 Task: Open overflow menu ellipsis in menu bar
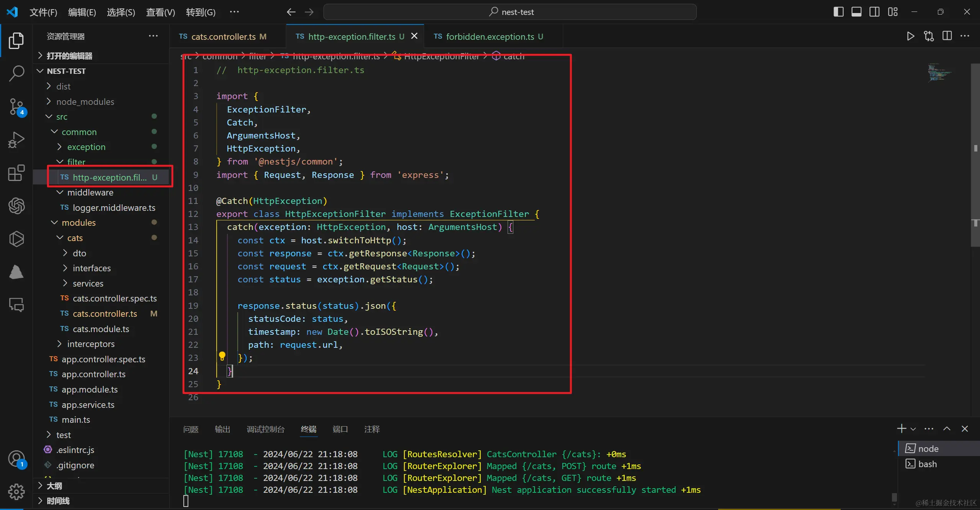[234, 12]
